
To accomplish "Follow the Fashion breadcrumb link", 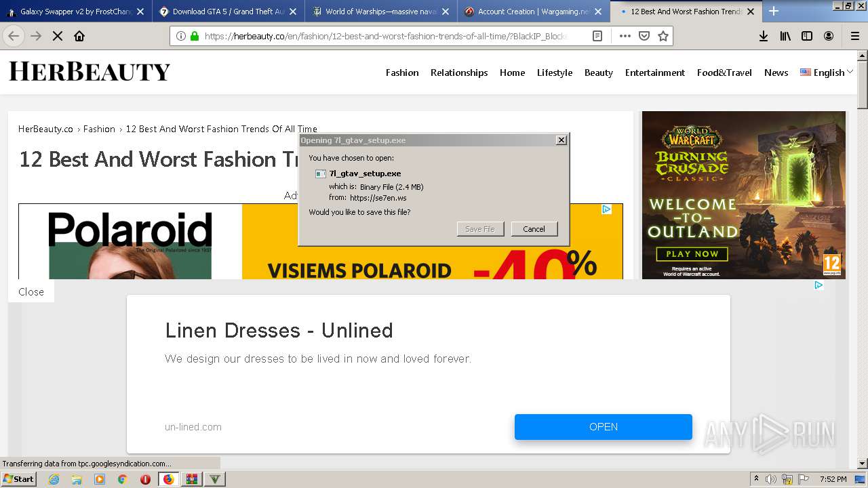I will coord(99,129).
